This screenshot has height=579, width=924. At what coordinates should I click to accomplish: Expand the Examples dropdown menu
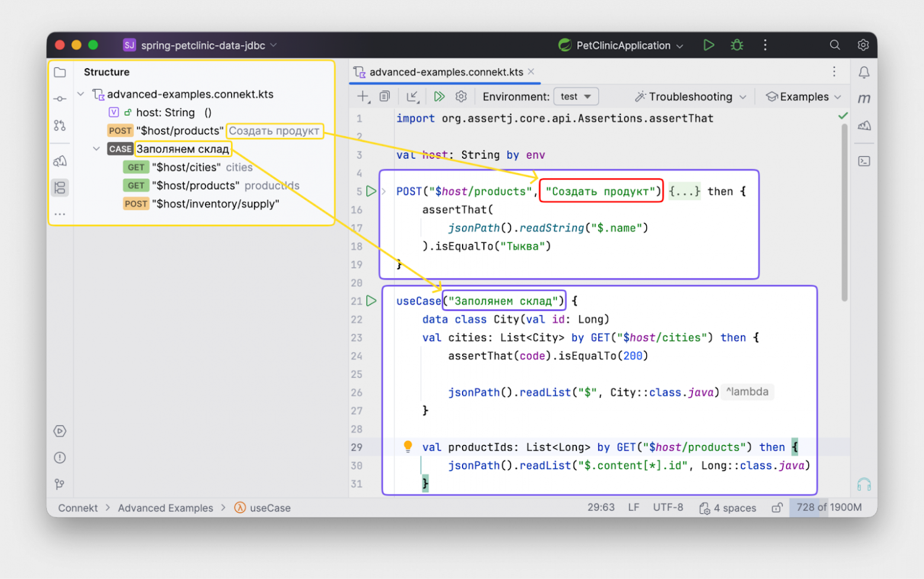[803, 97]
